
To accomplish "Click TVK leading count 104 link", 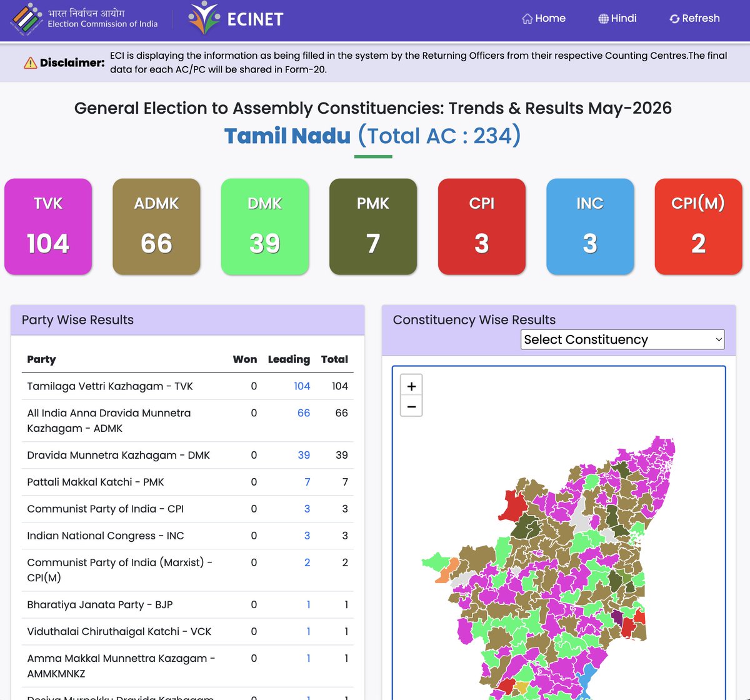I will coord(302,386).
